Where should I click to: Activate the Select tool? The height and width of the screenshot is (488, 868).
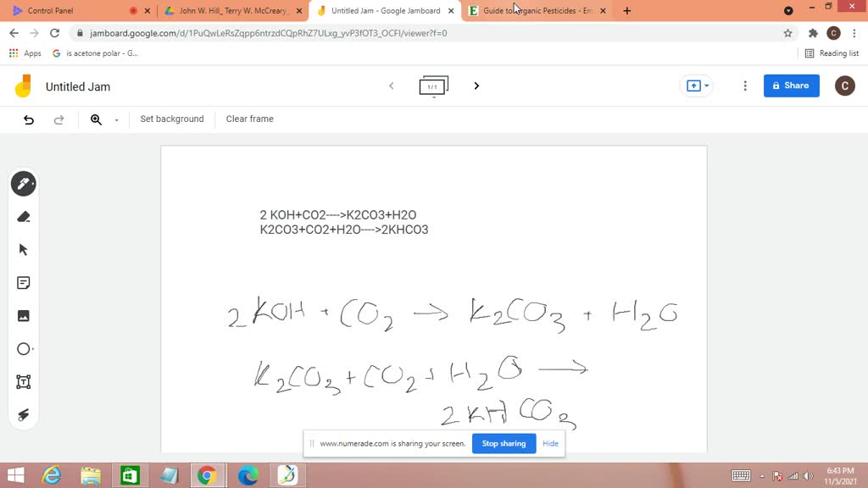pos(23,249)
